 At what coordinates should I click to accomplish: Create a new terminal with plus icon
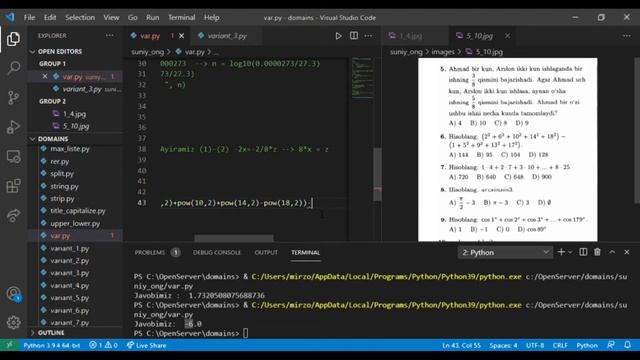[x=561, y=252]
